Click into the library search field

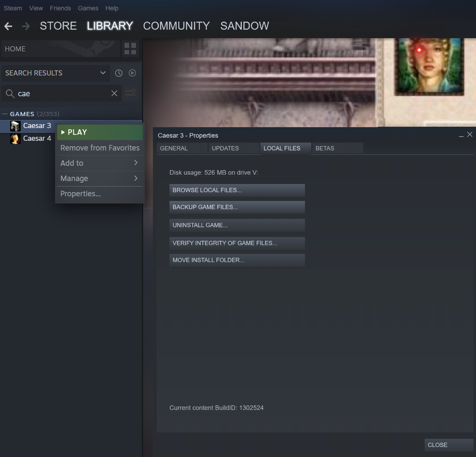coord(62,94)
